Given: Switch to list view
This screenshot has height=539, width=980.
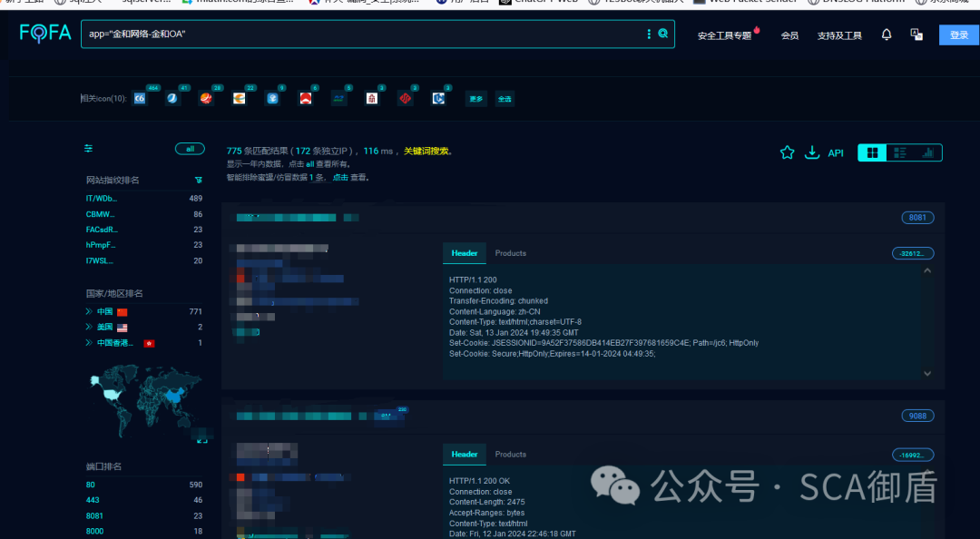Looking at the screenshot, I should (900, 152).
